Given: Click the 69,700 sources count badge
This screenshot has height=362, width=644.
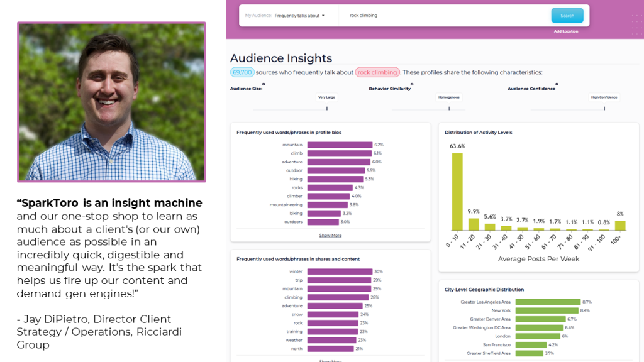Looking at the screenshot, I should click(x=242, y=72).
